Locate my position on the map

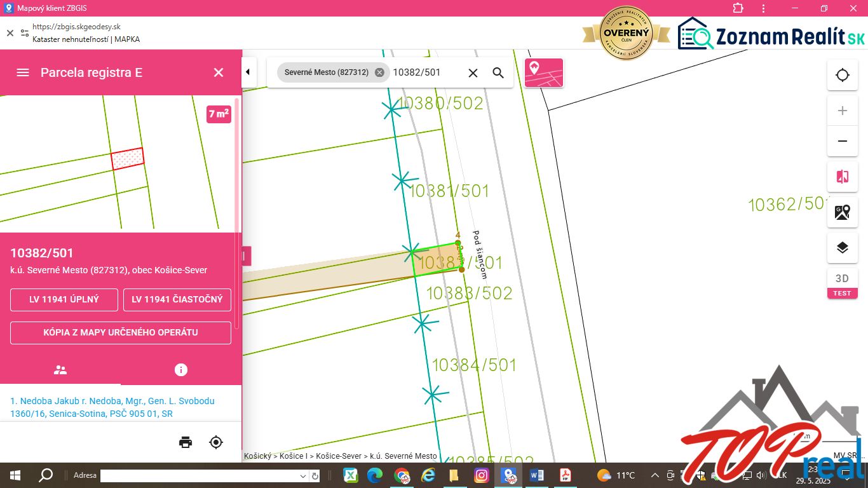point(843,75)
